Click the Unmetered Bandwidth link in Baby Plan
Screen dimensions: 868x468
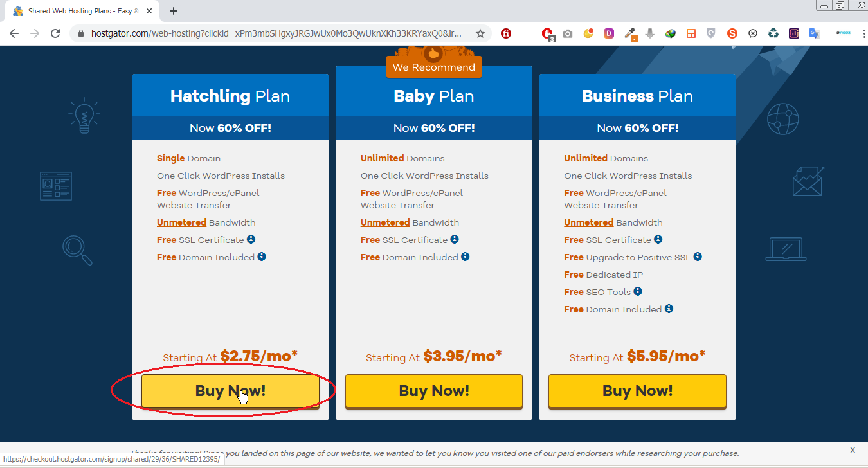[385, 222]
